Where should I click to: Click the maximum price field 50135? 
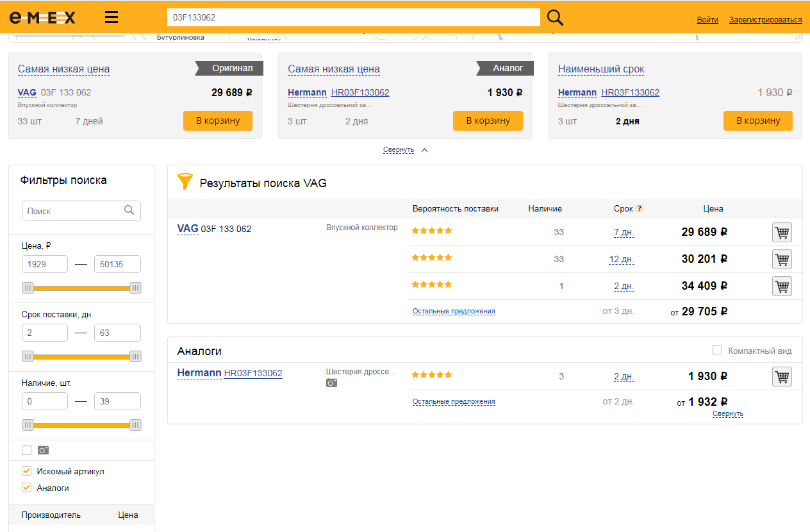(117, 264)
